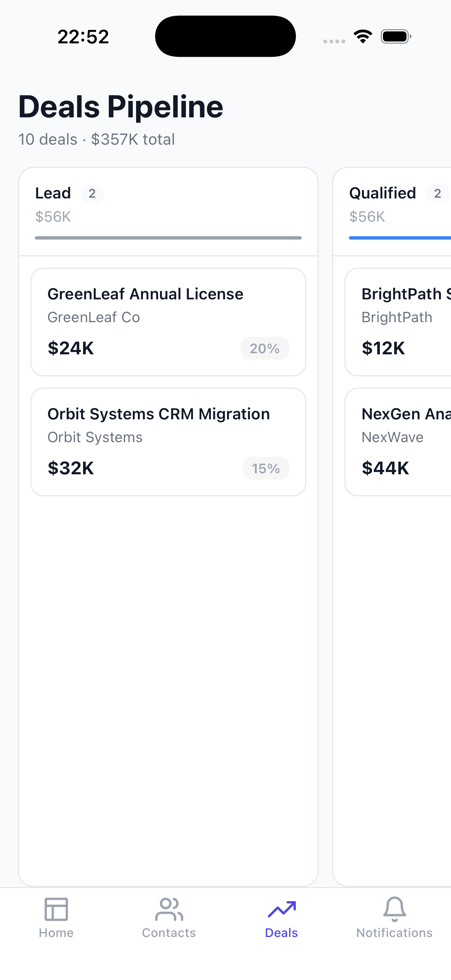Open the NexGen $44K deal card
Image resolution: width=451 pixels, height=980 pixels.
click(x=398, y=442)
